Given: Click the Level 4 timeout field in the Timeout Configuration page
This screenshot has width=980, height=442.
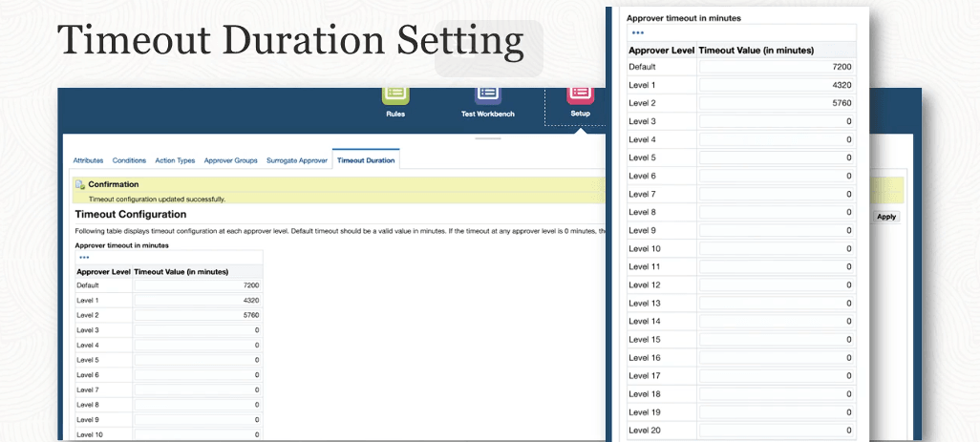Looking at the screenshot, I should [x=198, y=346].
